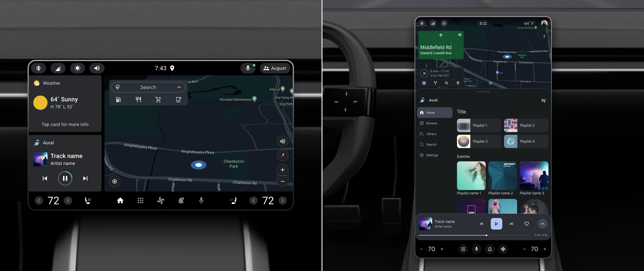Select the restaurant shortcut icon

pyautogui.click(x=138, y=99)
